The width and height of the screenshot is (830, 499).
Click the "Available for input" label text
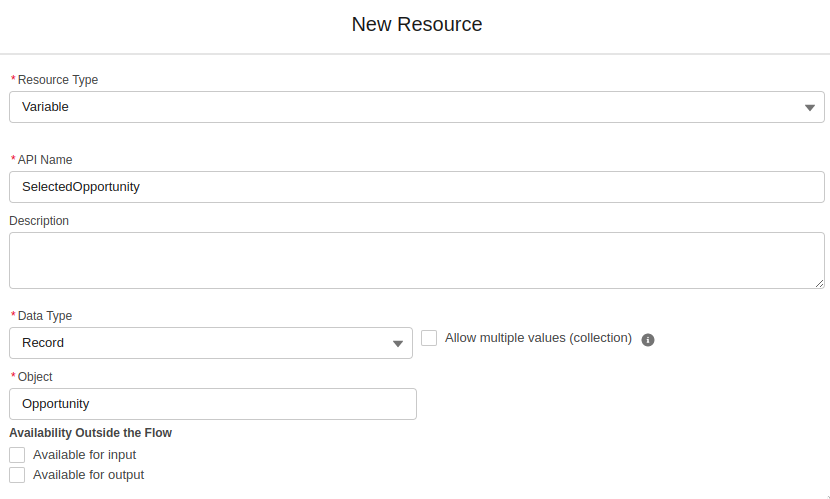click(84, 455)
